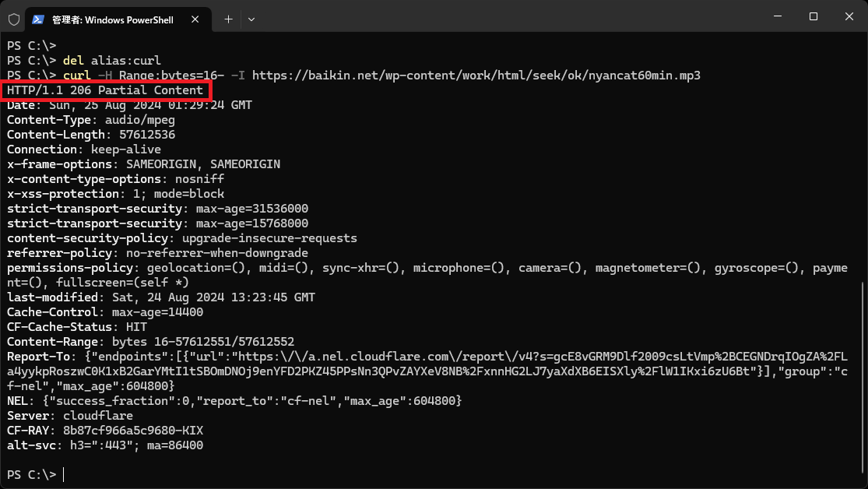Click the CF-RAY header value

(133, 431)
